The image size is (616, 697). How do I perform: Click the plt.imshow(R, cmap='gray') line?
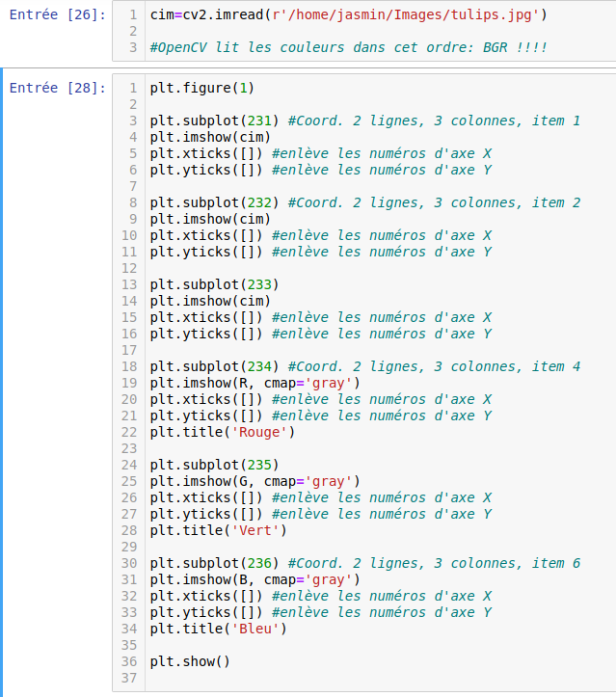[x=254, y=384]
